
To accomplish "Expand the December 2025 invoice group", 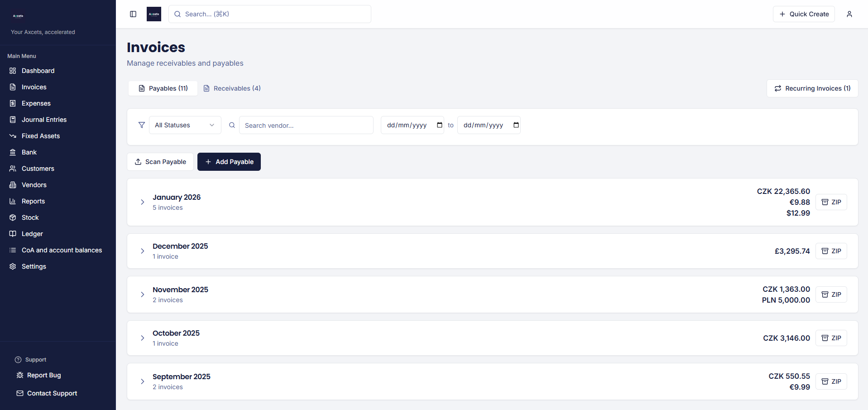I will click(142, 251).
